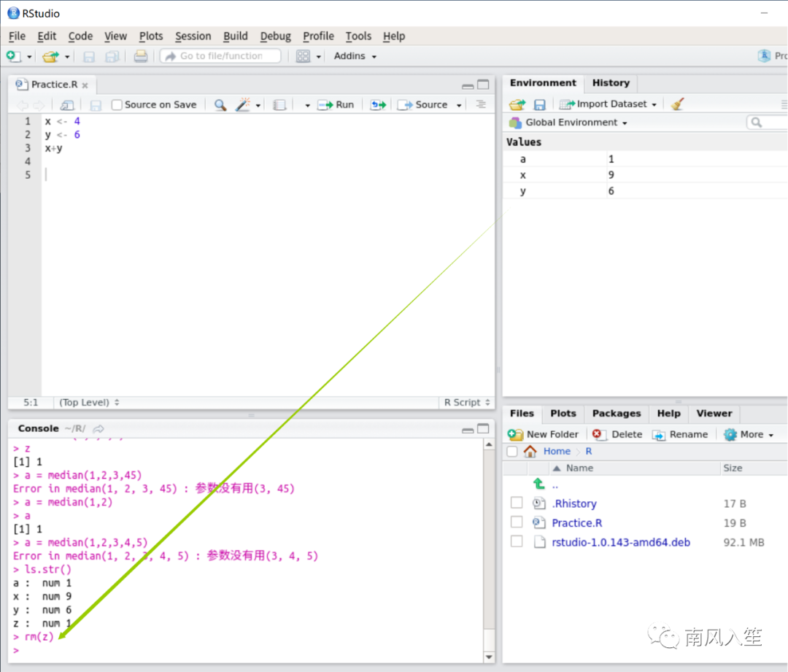Image resolution: width=788 pixels, height=672 pixels.
Task: Click the print icon in main toolbar
Action: pos(141,56)
